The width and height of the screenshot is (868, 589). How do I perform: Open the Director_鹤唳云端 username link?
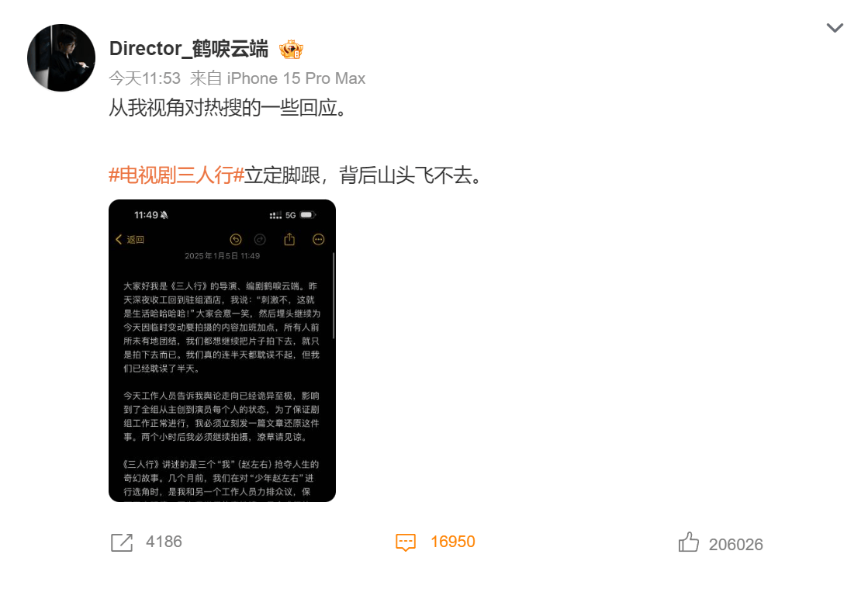click(x=188, y=49)
